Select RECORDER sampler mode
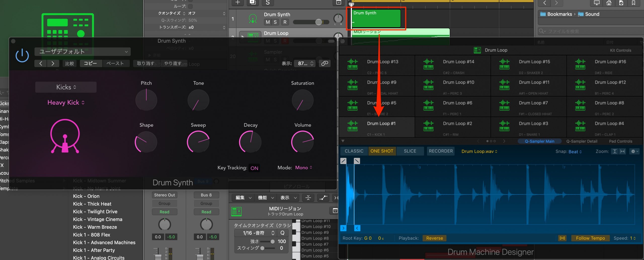The height and width of the screenshot is (260, 644). (441, 151)
